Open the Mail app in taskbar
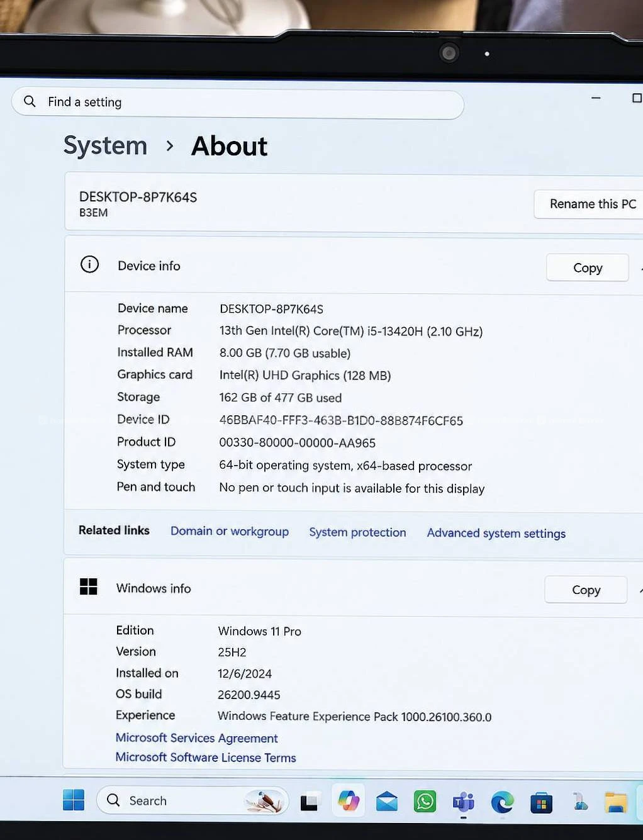Image resolution: width=643 pixels, height=840 pixels. pyautogui.click(x=387, y=802)
